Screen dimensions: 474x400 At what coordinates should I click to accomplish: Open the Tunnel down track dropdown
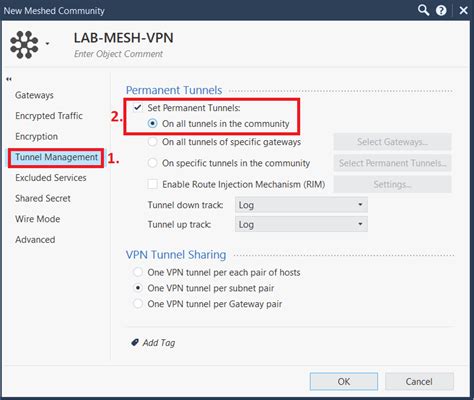[301, 205]
